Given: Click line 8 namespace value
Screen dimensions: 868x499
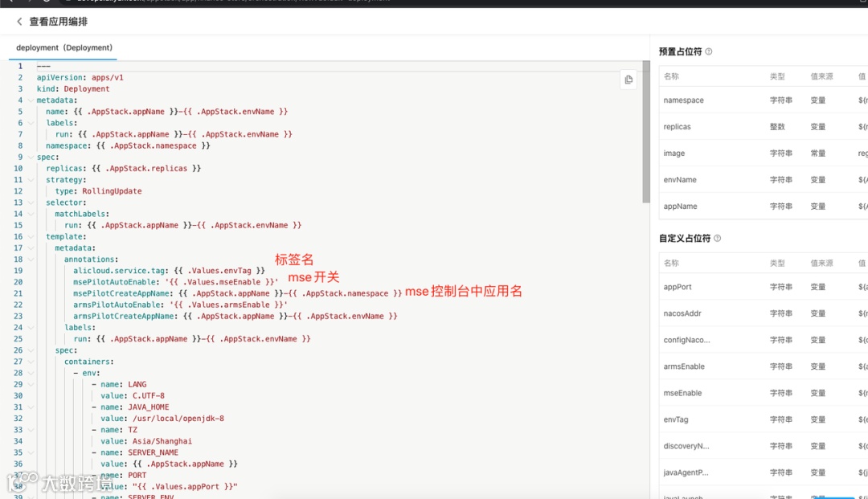Looking at the screenshot, I should point(154,145).
